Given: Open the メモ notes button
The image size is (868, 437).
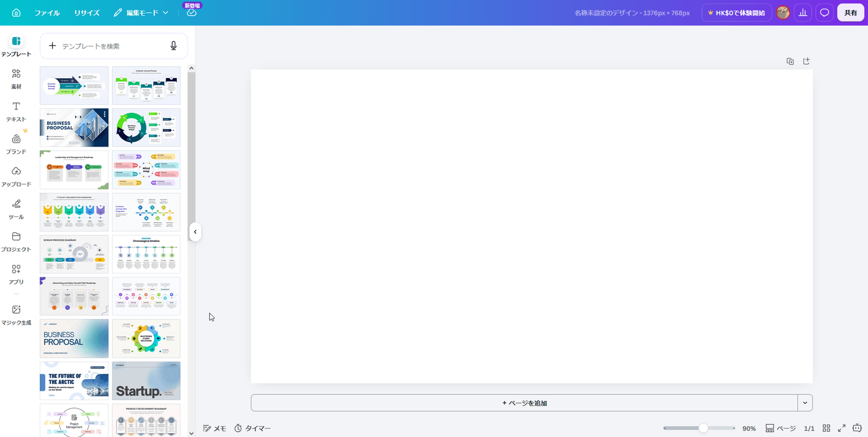Looking at the screenshot, I should click(x=215, y=428).
